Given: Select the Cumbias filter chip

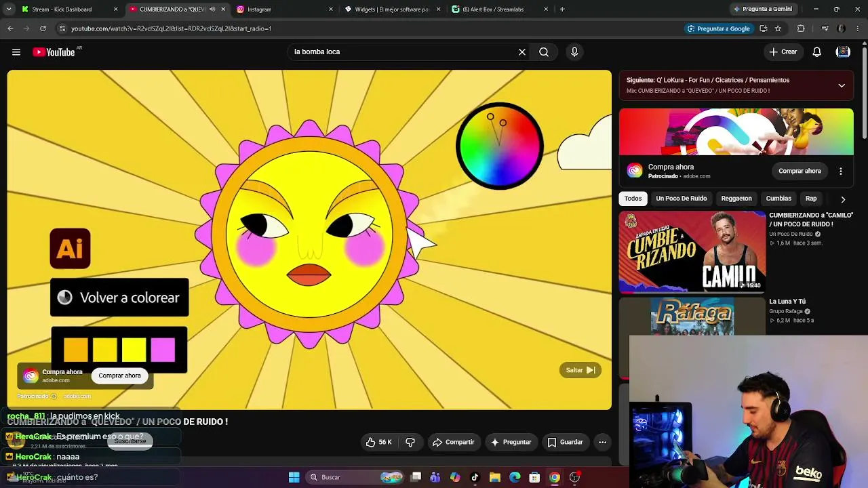Looking at the screenshot, I should pyautogui.click(x=778, y=199).
